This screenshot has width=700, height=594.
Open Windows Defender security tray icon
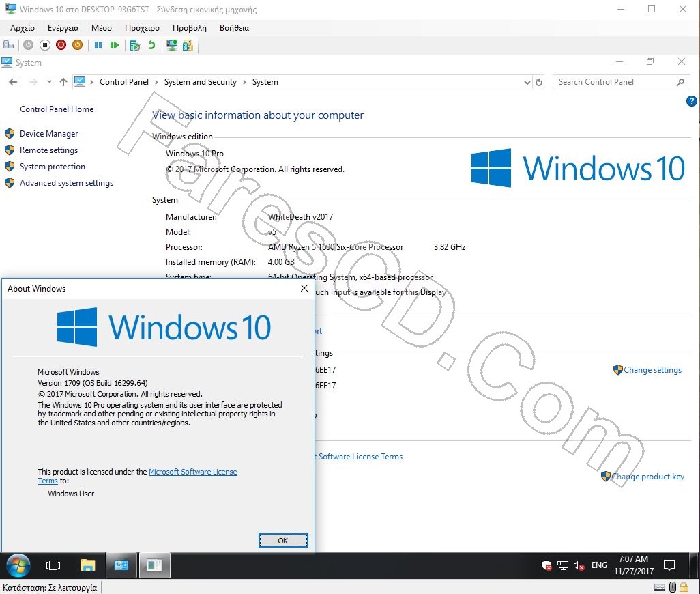pyautogui.click(x=546, y=565)
